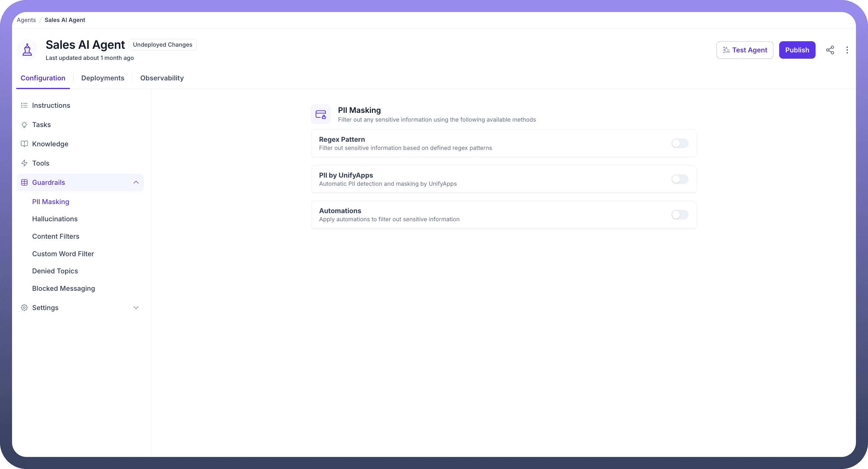Click the Publish button
The height and width of the screenshot is (469, 868).
coord(797,50)
